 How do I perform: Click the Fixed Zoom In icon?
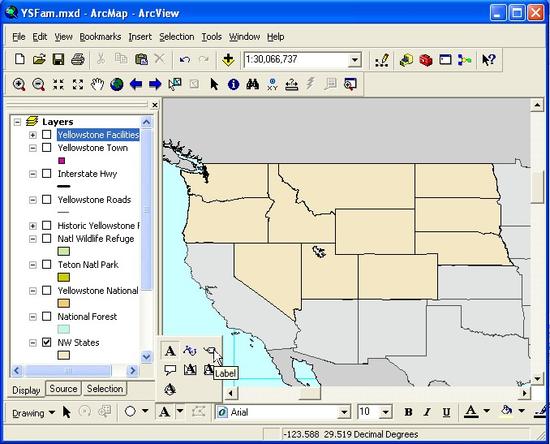[58, 84]
